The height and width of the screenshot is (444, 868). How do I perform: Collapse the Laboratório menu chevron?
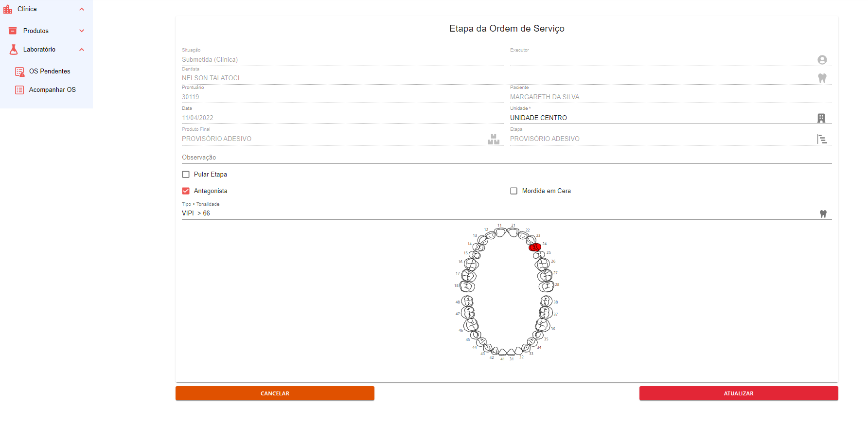[x=82, y=50]
